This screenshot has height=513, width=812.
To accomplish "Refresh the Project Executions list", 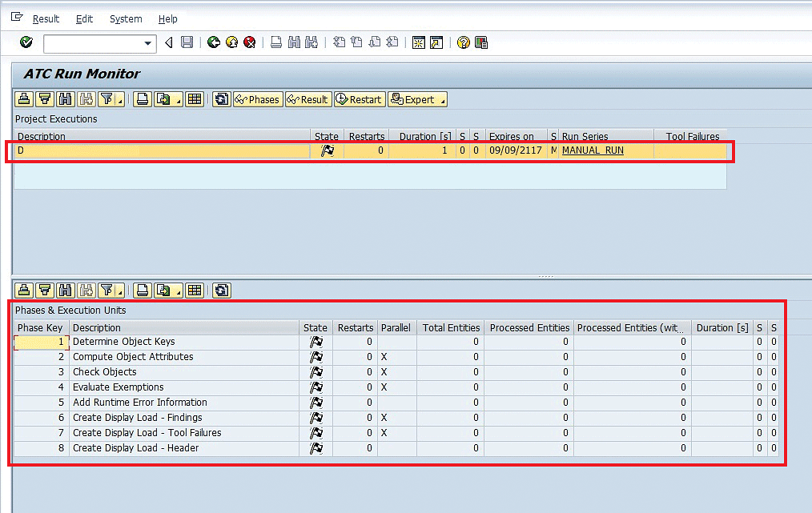I will click(221, 99).
